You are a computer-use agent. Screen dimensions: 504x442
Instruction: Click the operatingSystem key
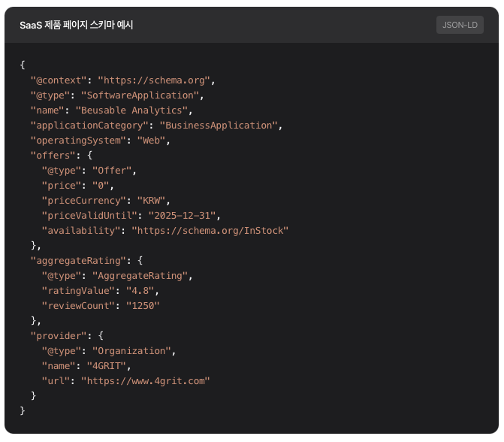click(x=77, y=141)
